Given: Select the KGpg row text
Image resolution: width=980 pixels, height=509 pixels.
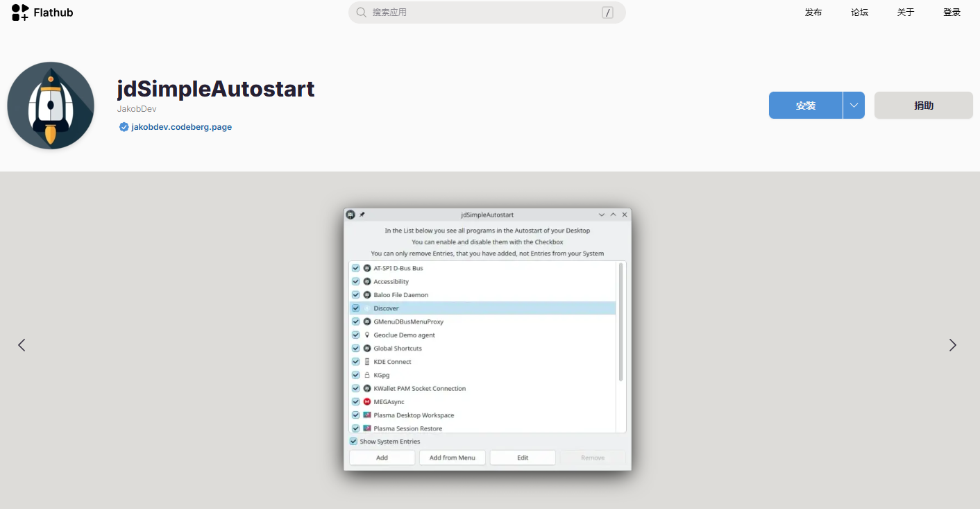Looking at the screenshot, I should tap(381, 375).
